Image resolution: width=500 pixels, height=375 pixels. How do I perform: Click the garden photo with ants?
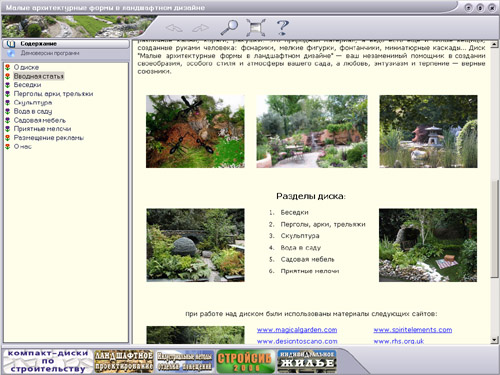(195, 131)
